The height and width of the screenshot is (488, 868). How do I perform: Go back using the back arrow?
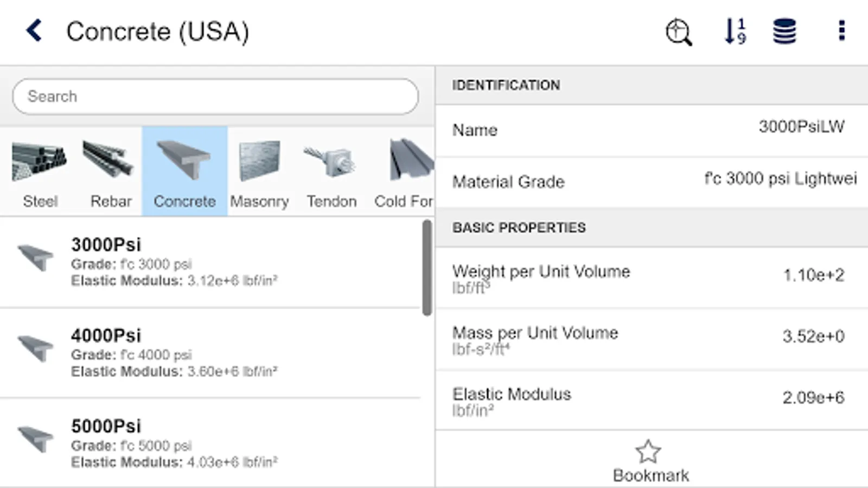[x=34, y=31]
